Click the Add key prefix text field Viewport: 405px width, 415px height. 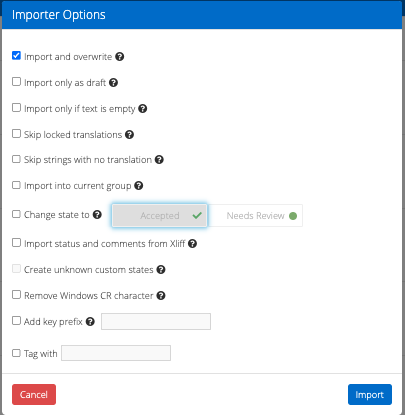156,321
